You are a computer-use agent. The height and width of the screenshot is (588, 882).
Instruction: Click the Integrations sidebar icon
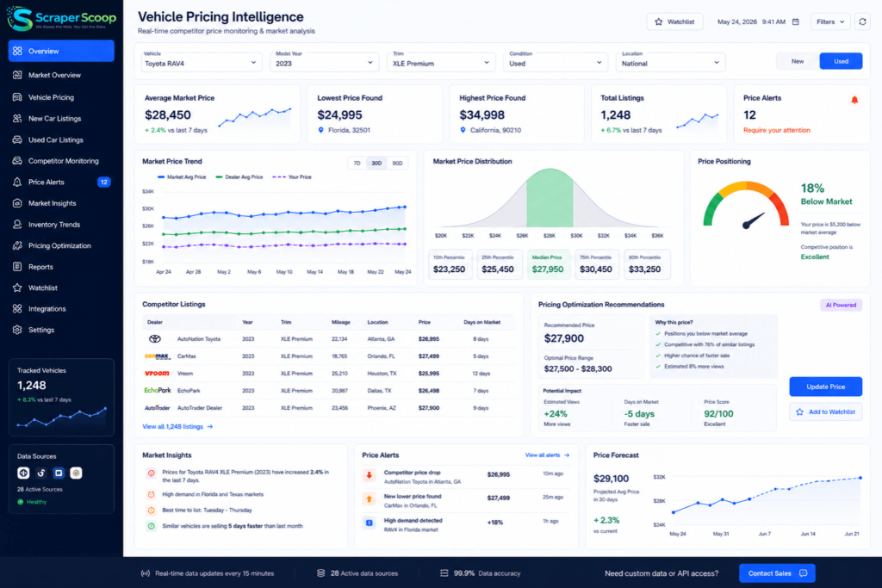click(17, 308)
